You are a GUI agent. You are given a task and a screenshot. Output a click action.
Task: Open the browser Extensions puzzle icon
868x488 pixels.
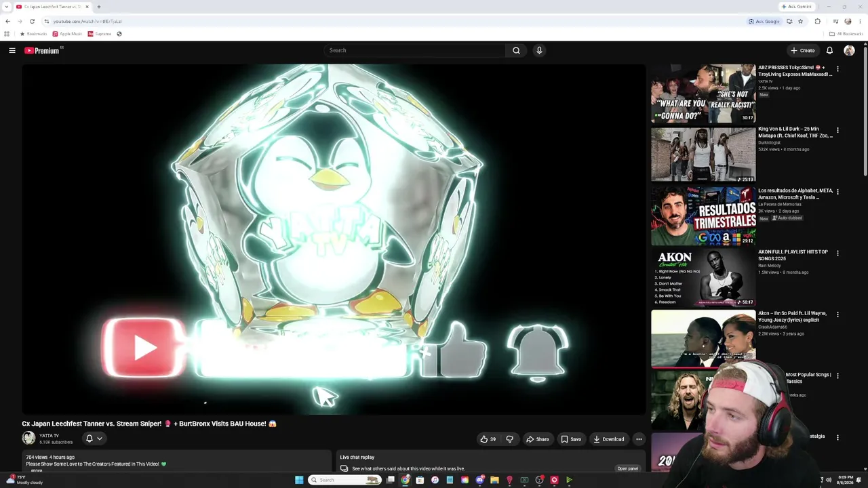(817, 21)
